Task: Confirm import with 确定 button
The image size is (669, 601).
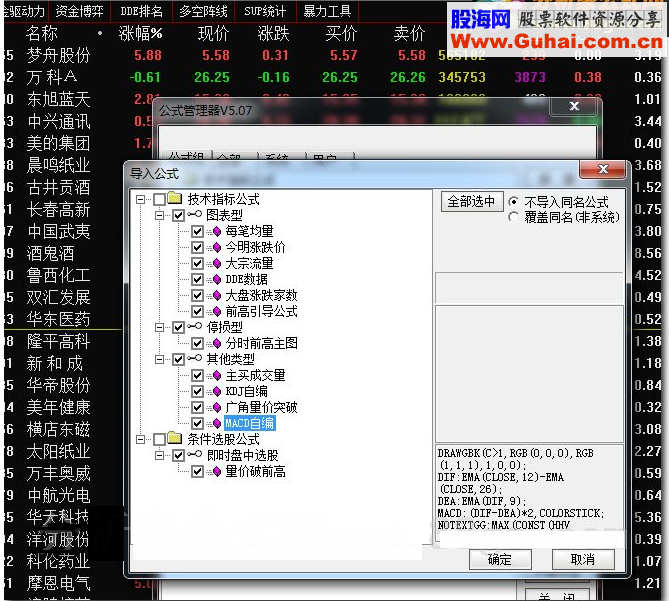Action: (x=500, y=559)
